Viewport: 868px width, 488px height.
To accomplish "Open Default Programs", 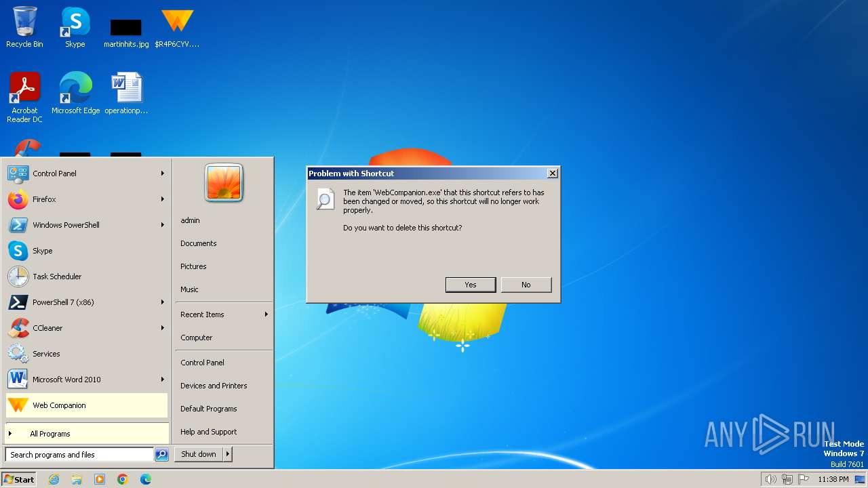I will (x=224, y=409).
